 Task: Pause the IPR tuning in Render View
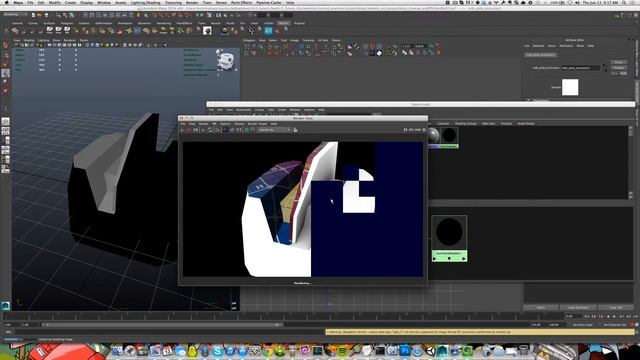click(x=406, y=130)
